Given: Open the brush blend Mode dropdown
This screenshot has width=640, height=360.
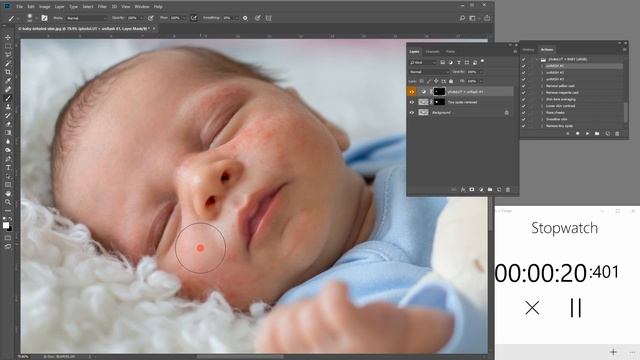Looking at the screenshot, I should (x=87, y=18).
